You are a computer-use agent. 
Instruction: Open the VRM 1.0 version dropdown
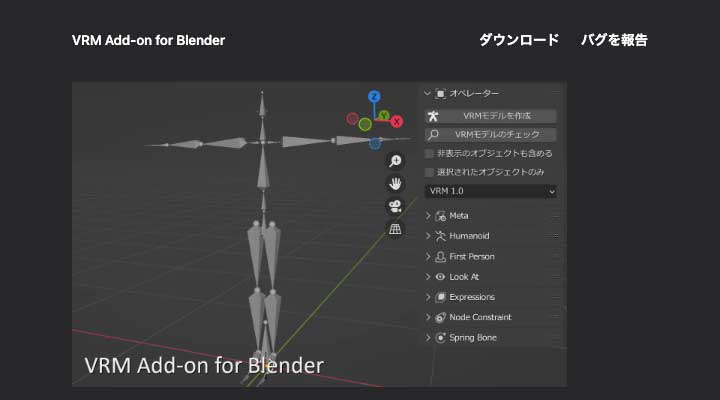(490, 191)
